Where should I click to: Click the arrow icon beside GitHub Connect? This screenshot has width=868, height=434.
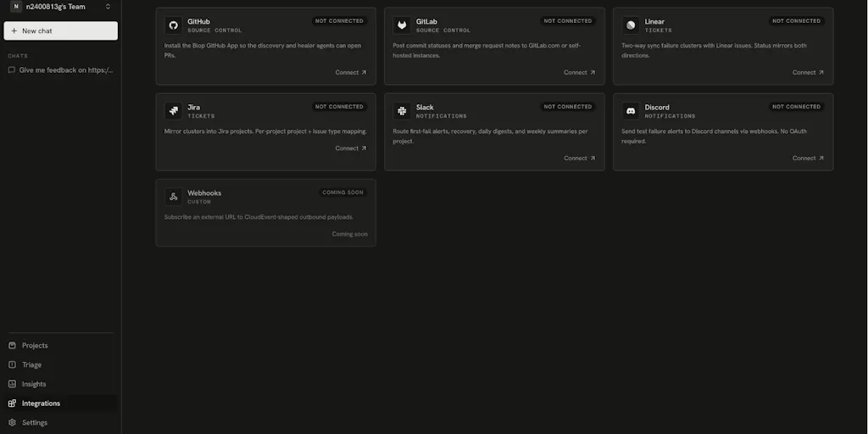(364, 73)
